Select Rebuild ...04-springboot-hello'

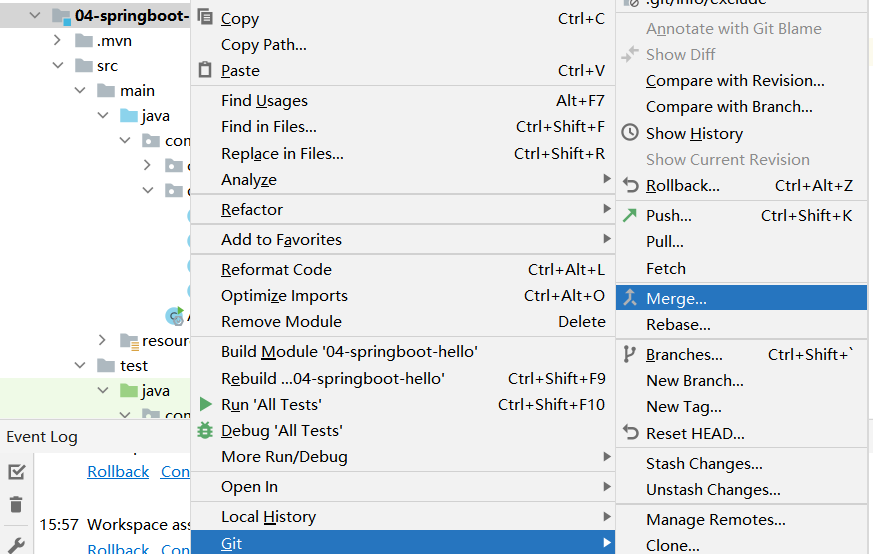point(403,379)
